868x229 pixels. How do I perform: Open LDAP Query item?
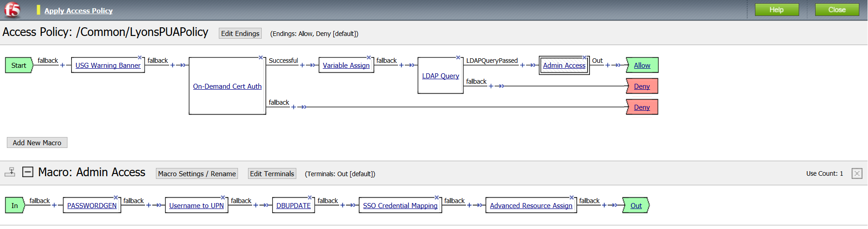[x=440, y=76]
